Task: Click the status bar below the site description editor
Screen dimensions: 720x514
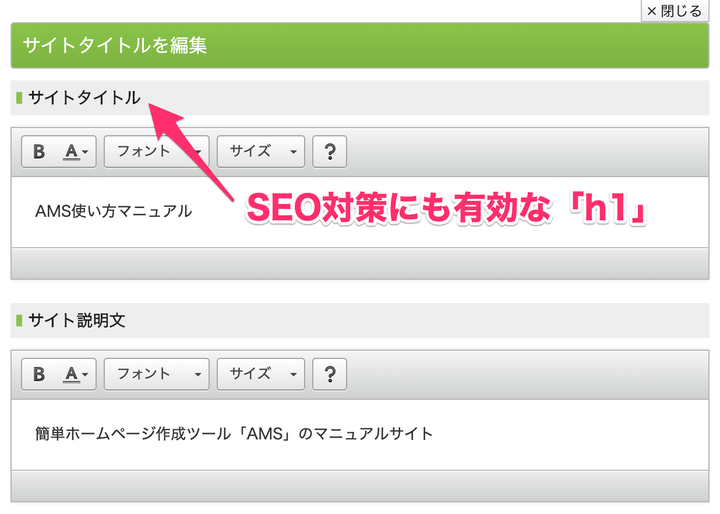Action: 359,486
